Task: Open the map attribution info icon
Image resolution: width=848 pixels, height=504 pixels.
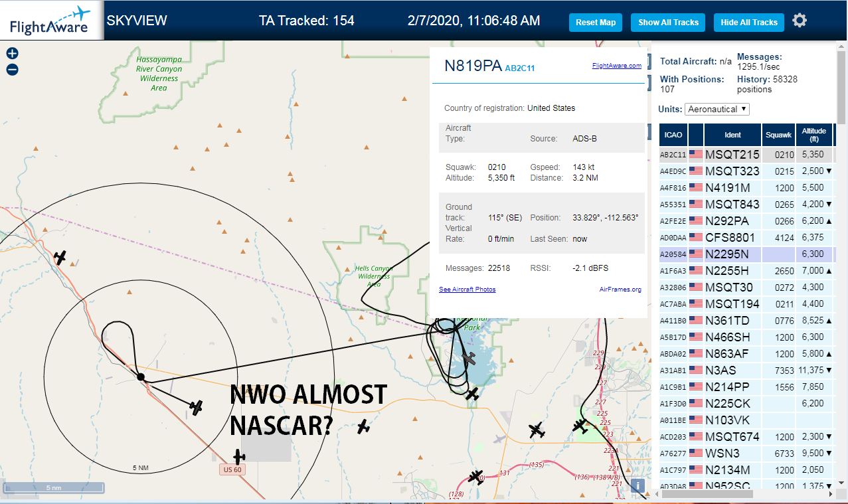Action: [637, 485]
